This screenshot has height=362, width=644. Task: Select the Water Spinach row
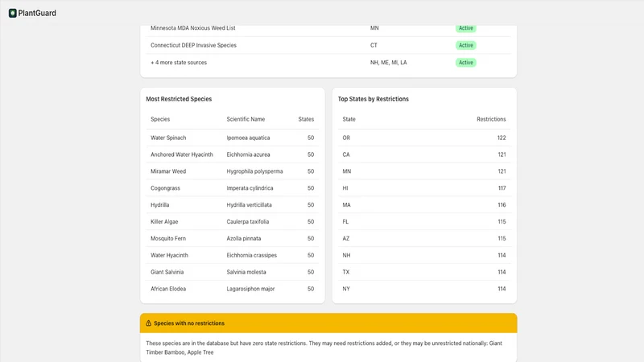pos(233,138)
